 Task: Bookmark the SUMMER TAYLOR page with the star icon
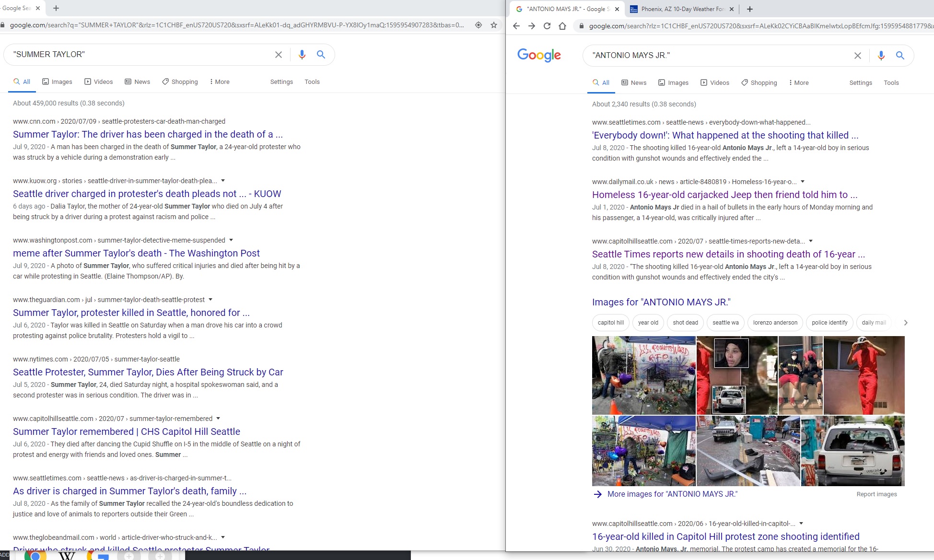(x=494, y=25)
